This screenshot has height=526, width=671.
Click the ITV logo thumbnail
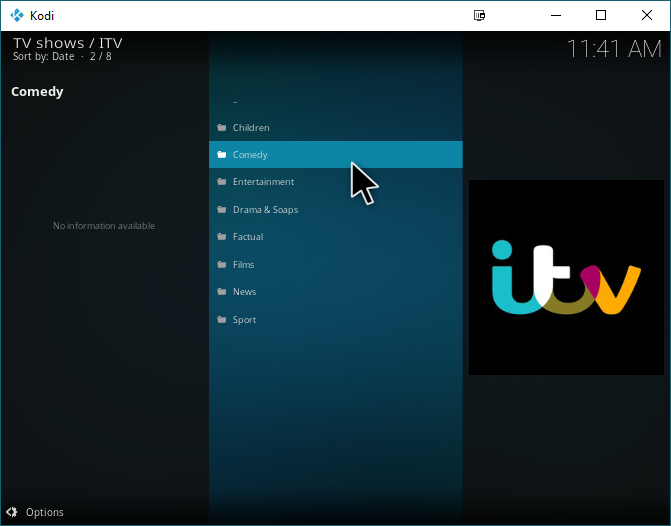point(566,277)
